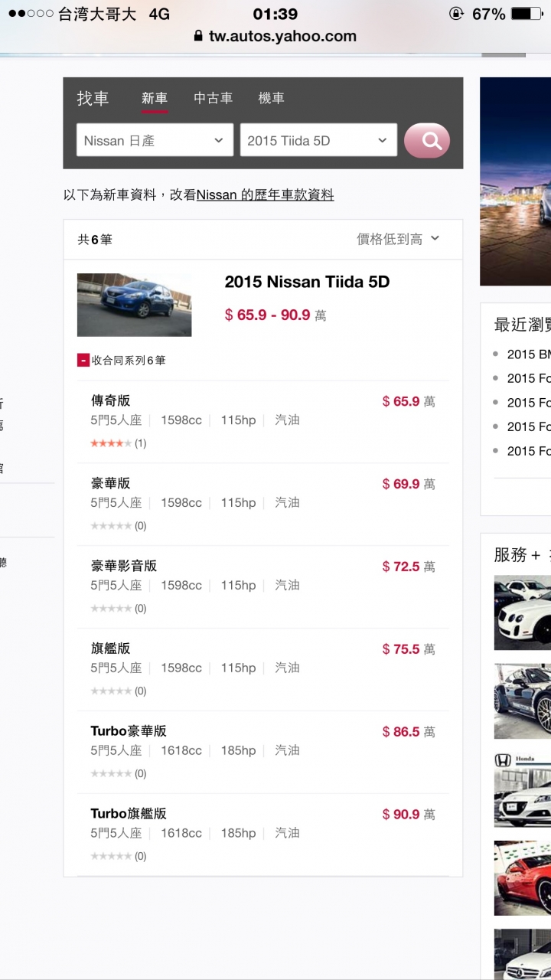Select the 新車 tab
The width and height of the screenshot is (551, 980).
click(155, 98)
